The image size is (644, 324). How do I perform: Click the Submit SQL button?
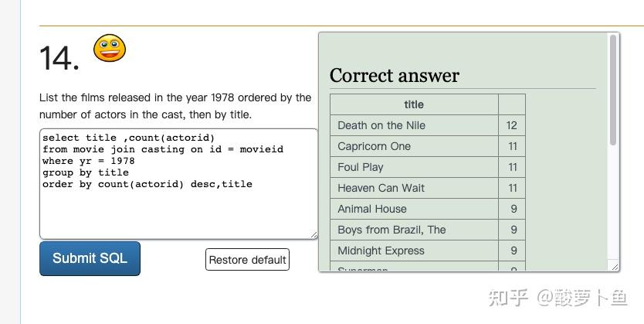coord(90,258)
